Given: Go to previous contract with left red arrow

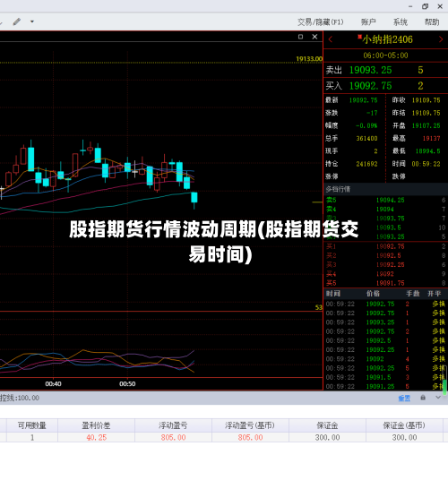Looking at the screenshot, I should (331, 39).
